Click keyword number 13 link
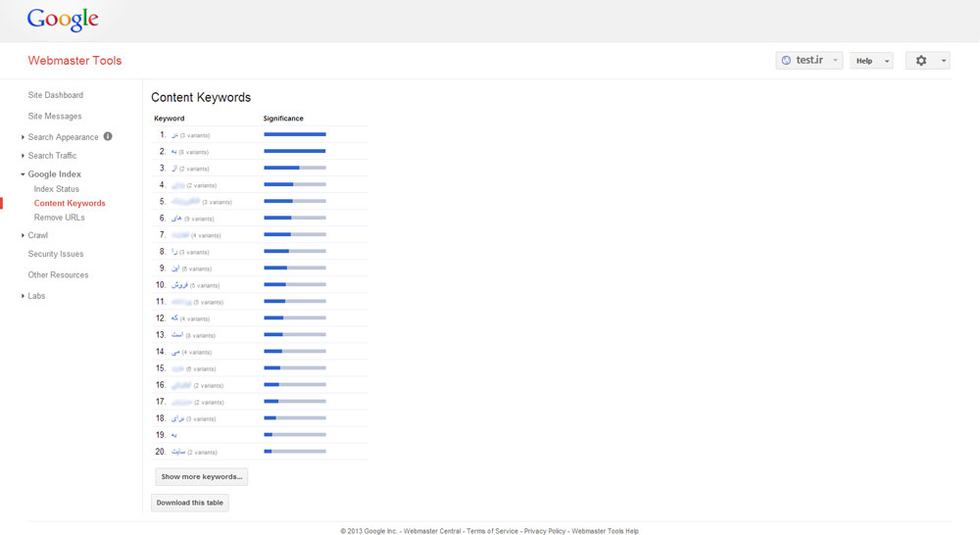The height and width of the screenshot is (535, 980). (x=177, y=335)
